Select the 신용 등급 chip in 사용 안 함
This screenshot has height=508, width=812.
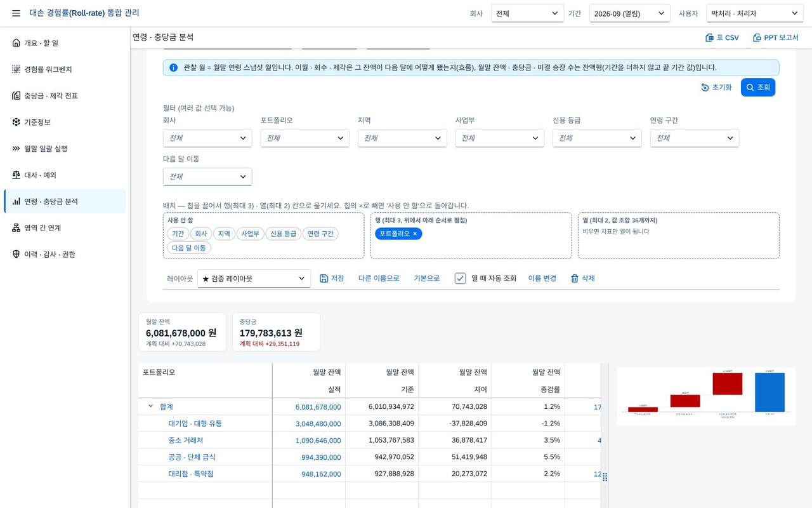click(x=283, y=234)
